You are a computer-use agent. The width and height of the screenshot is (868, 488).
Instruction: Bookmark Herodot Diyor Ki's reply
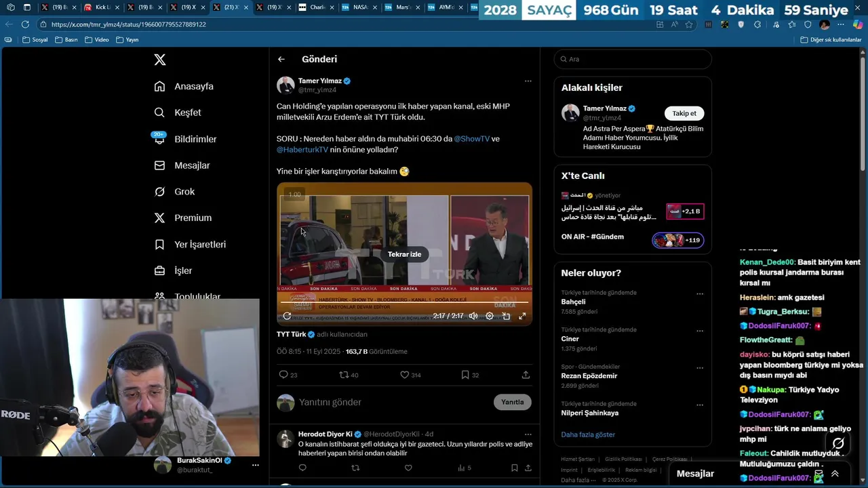[x=514, y=468]
